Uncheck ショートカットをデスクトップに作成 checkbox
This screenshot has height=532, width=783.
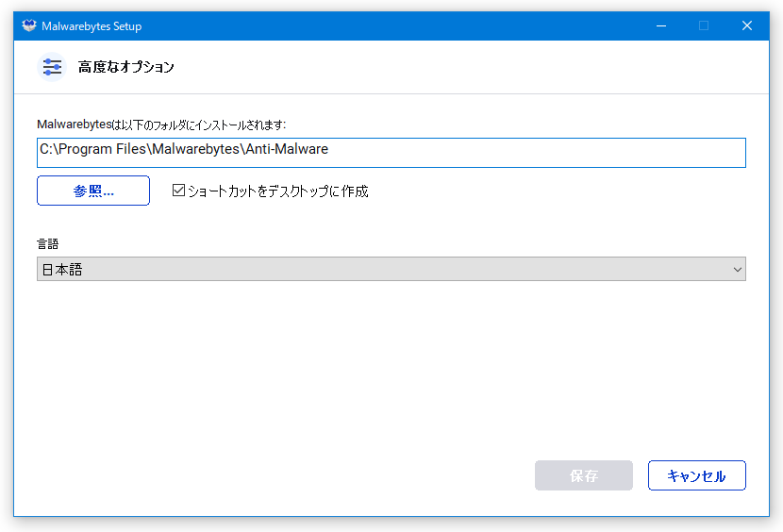(x=178, y=191)
